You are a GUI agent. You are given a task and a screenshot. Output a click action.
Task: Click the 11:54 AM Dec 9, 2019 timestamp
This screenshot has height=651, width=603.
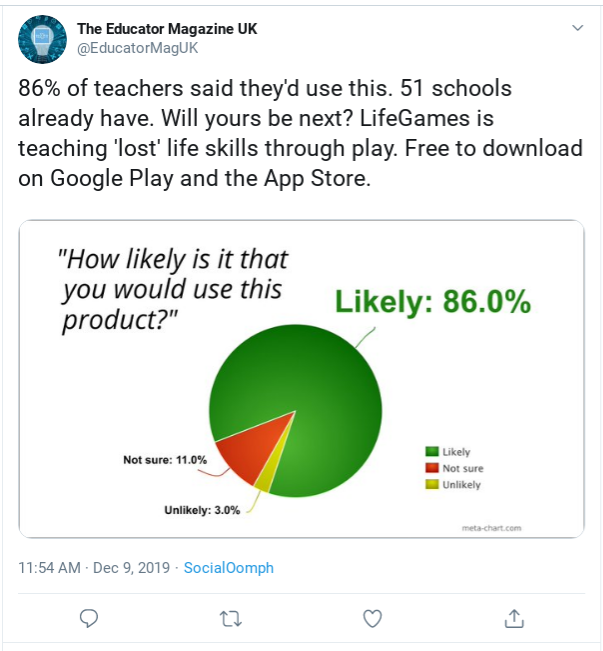pos(94,568)
